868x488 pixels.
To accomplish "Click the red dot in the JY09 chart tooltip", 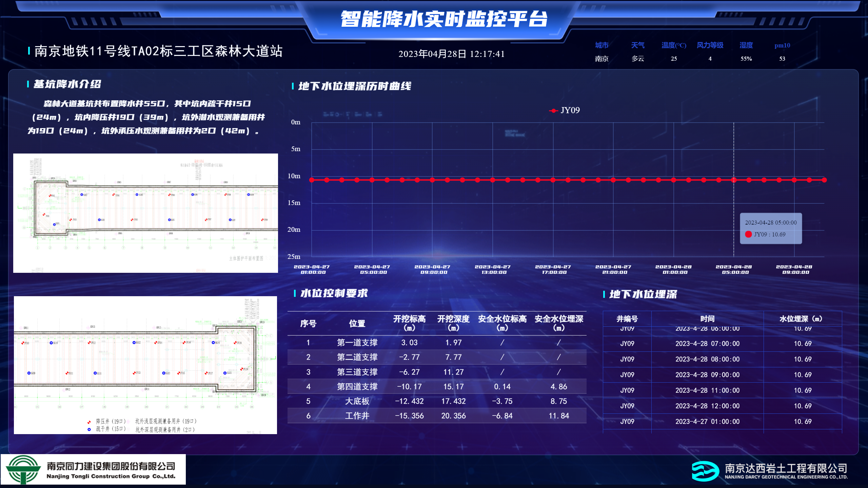I will point(748,234).
